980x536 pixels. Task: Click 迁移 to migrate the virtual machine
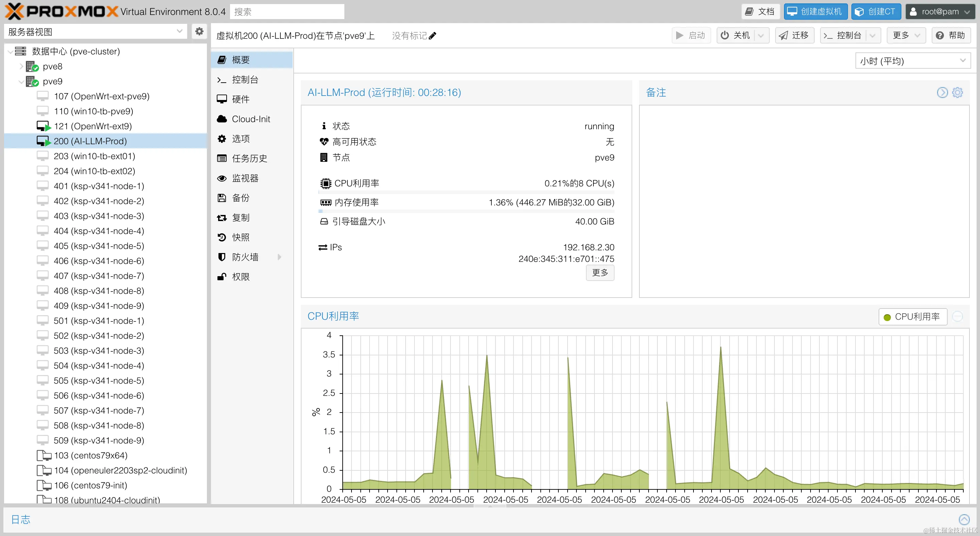coord(794,35)
